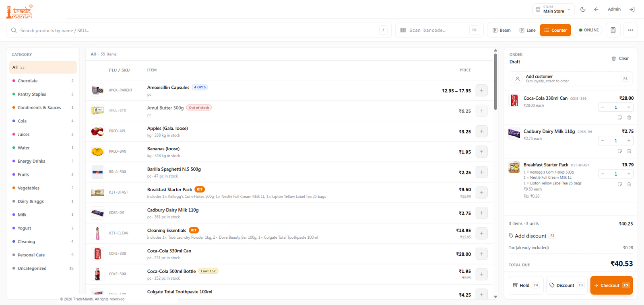This screenshot has height=305, width=644.
Task: Open the three-dots more options menu
Action: tap(630, 30)
